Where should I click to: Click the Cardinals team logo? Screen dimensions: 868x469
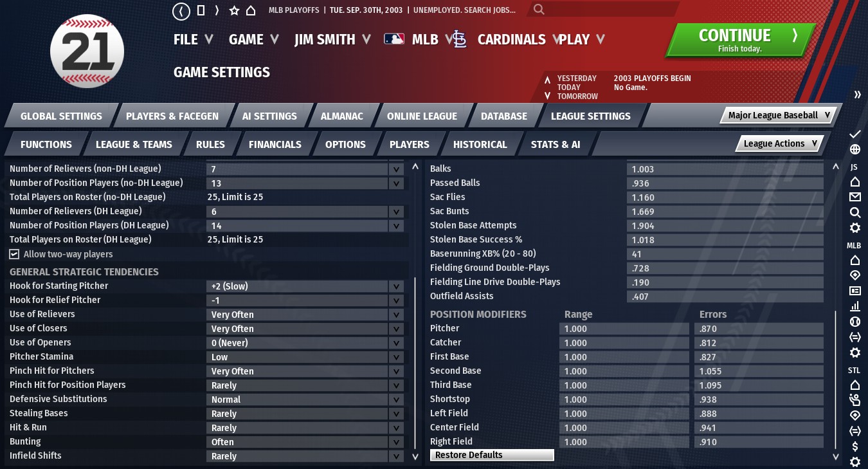click(458, 40)
